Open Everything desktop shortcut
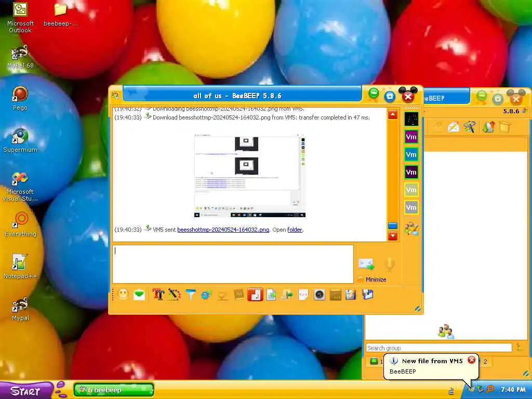 [x=20, y=224]
